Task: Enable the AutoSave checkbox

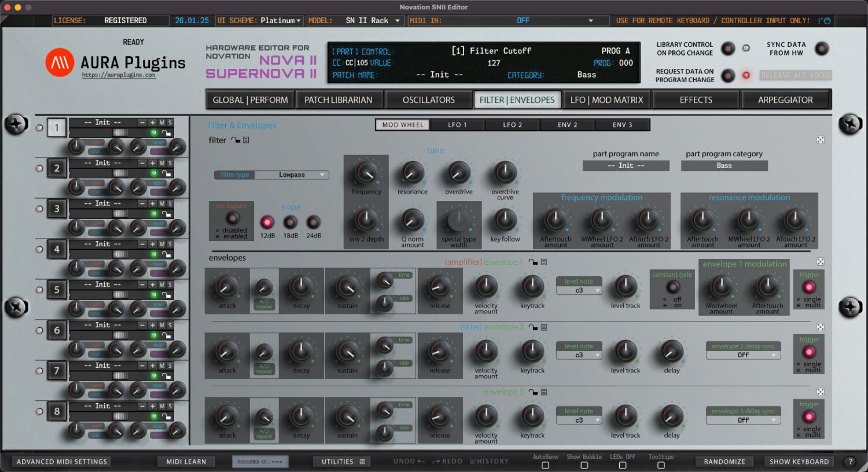Action: (545, 465)
